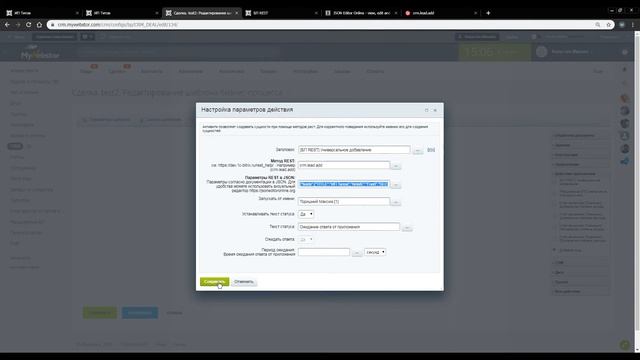The width and height of the screenshot is (640, 360).
Task: Go forward in browser history
Action: pyautogui.click(x=18, y=25)
